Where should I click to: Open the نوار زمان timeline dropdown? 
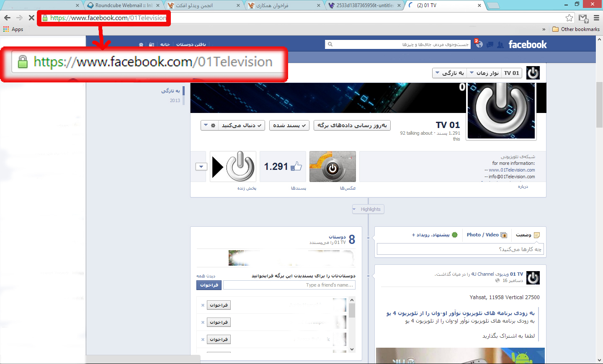484,73
